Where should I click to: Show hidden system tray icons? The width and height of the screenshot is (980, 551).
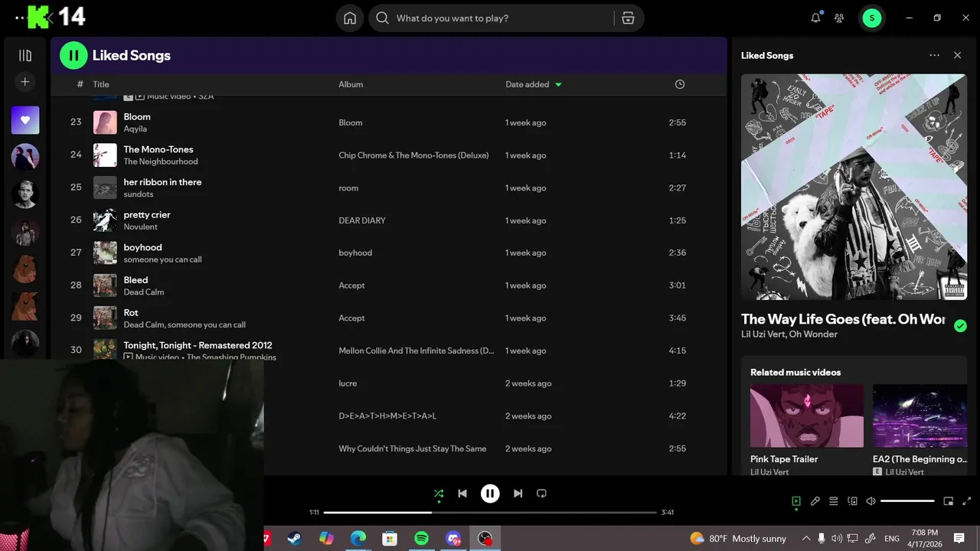805,539
